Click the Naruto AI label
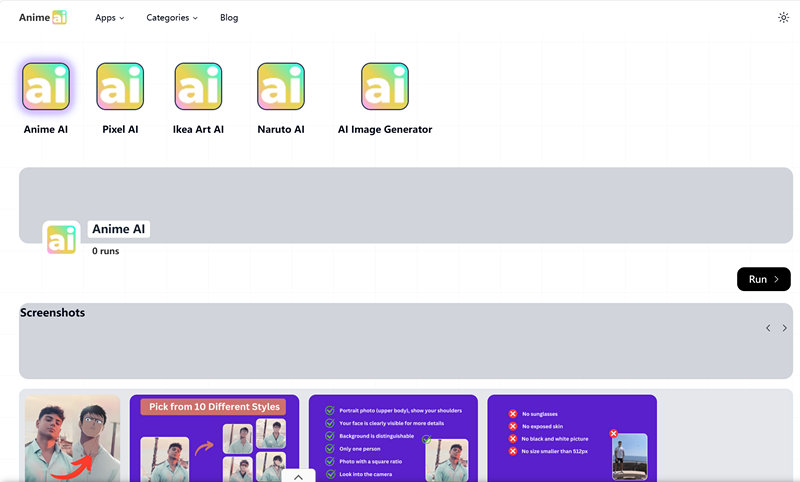This screenshot has width=800, height=482. tap(281, 130)
